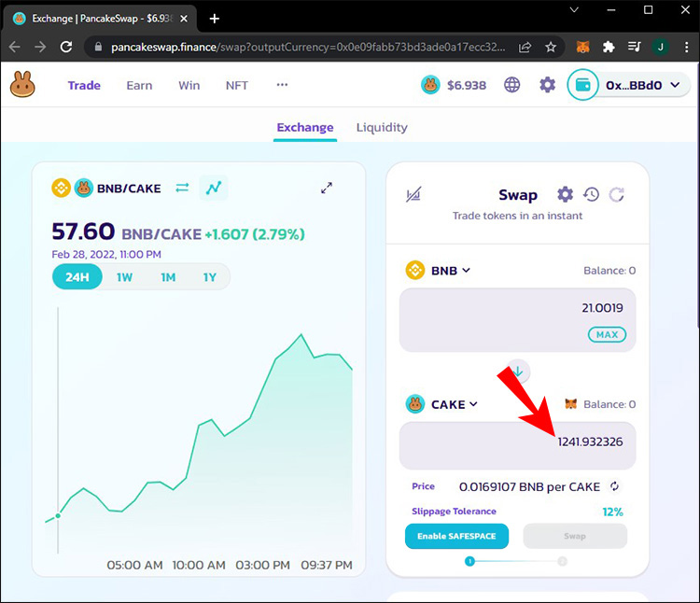Image resolution: width=700 pixels, height=603 pixels.
Task: Open the language globe selector
Action: pyautogui.click(x=512, y=84)
